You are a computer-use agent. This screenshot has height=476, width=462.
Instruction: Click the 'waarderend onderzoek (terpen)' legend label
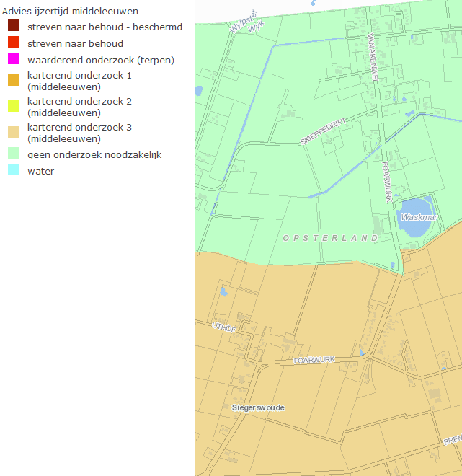pos(100,60)
